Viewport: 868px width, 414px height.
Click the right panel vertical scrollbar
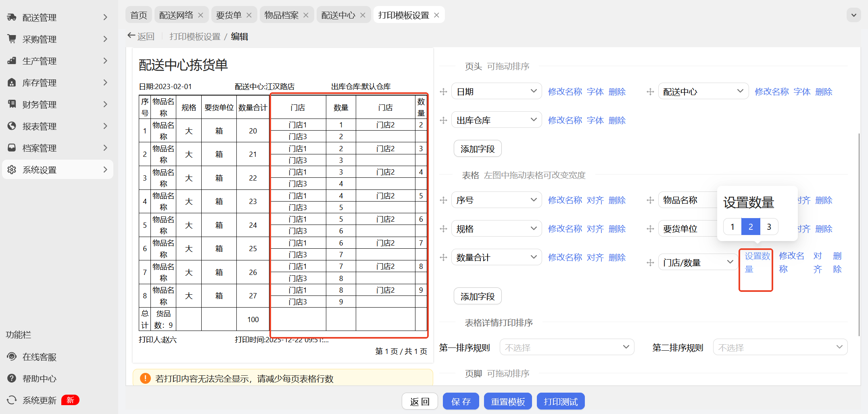(x=859, y=235)
